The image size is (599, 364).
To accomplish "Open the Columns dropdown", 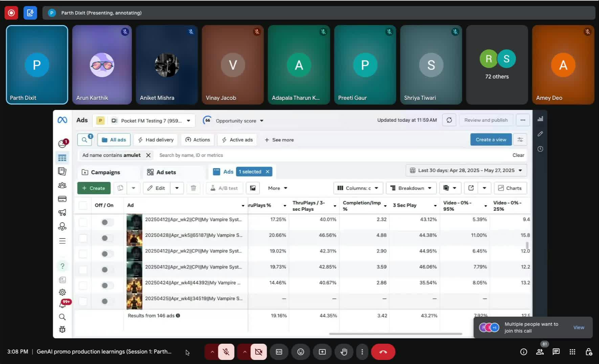I will pyautogui.click(x=358, y=188).
